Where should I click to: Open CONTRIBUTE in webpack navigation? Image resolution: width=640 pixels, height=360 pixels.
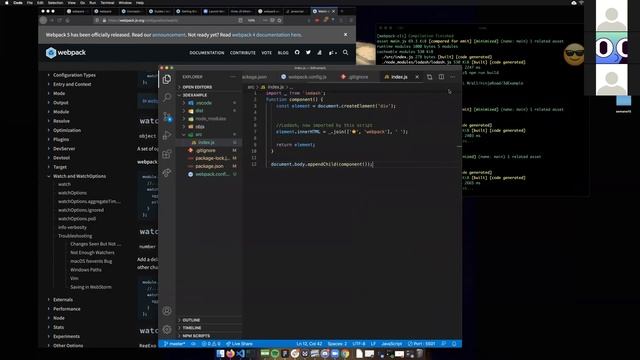[242, 53]
